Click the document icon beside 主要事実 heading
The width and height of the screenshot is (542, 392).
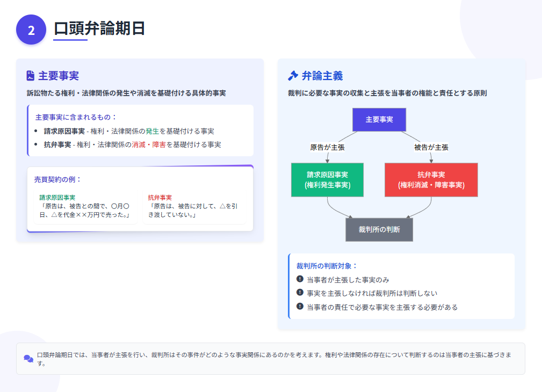click(x=31, y=76)
